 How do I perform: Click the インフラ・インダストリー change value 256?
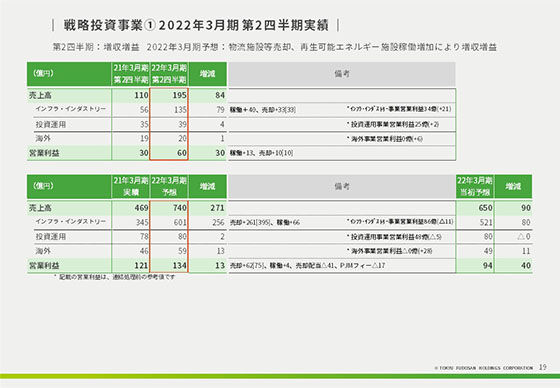click(x=218, y=222)
